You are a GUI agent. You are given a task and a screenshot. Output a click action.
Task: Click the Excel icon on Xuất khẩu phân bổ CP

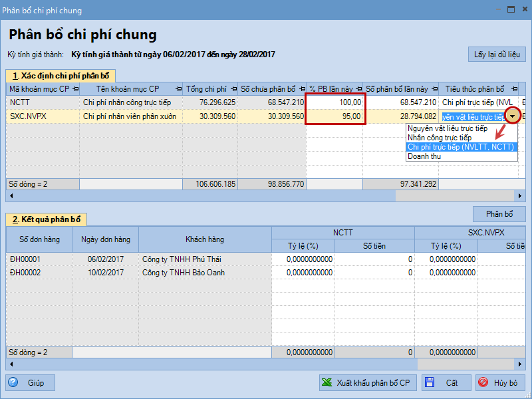click(x=327, y=382)
